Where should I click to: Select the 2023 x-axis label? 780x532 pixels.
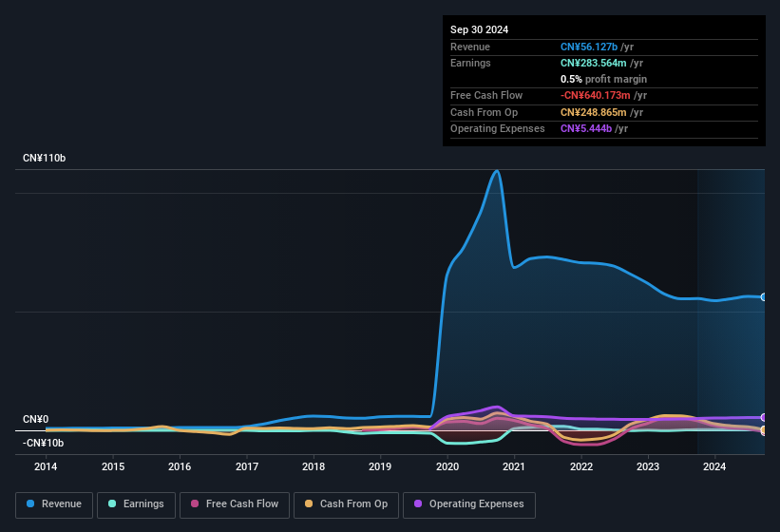[648, 466]
